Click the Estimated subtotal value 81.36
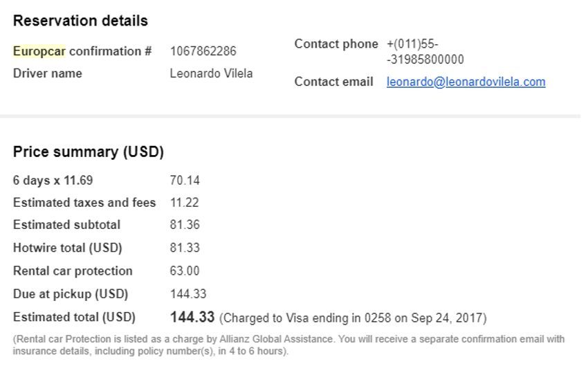 (185, 225)
